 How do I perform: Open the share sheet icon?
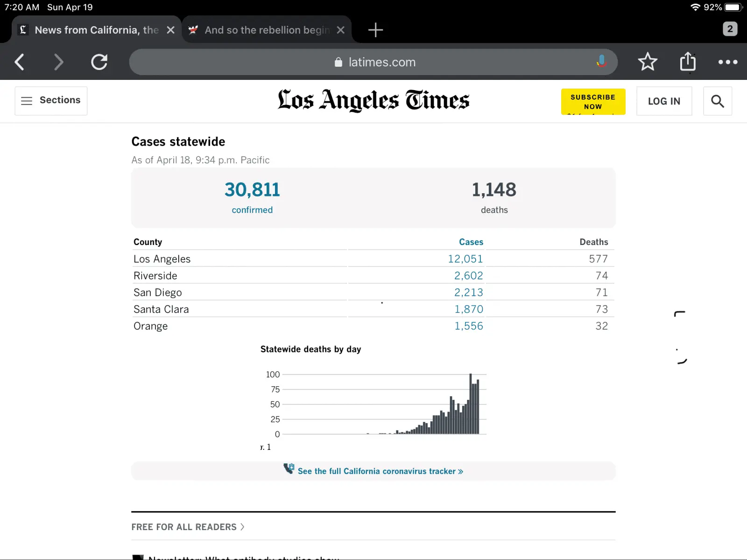pos(688,61)
